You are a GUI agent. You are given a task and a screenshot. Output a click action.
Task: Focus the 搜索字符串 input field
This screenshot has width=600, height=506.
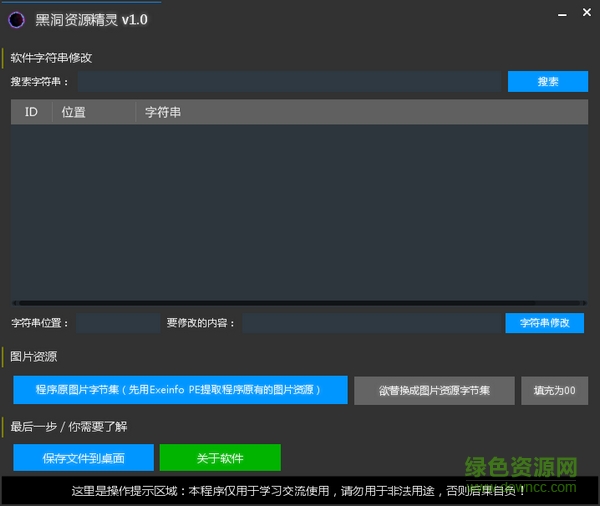289,82
